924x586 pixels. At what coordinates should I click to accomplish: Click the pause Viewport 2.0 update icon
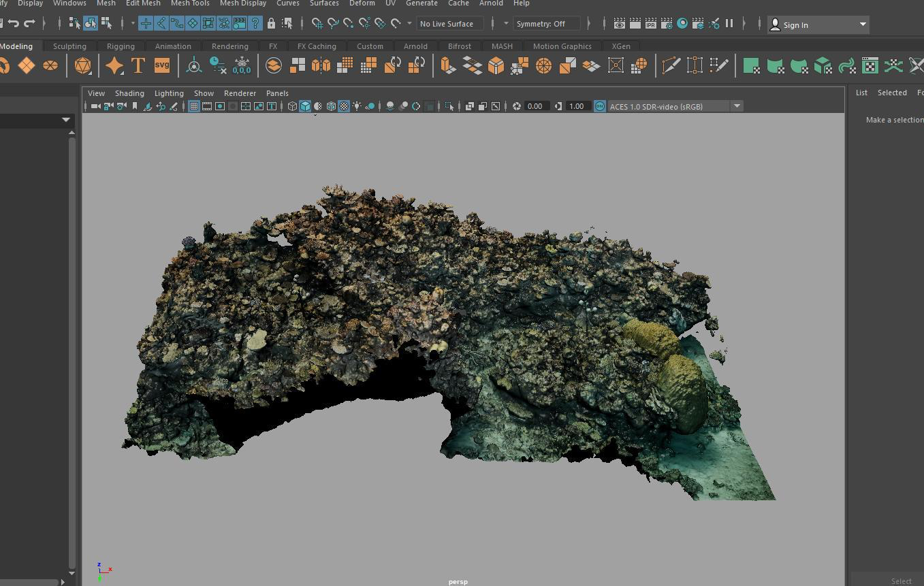click(x=729, y=24)
